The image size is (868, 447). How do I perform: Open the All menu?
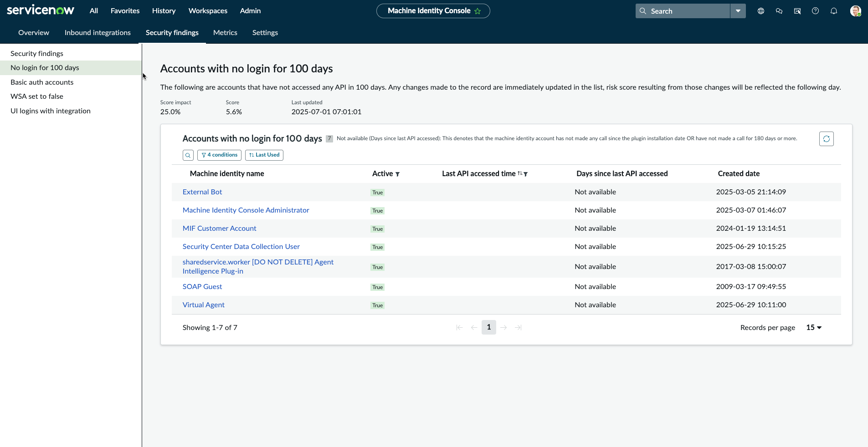pyautogui.click(x=94, y=11)
